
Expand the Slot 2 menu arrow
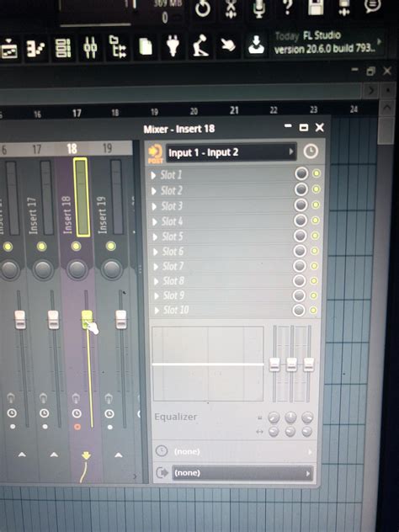(154, 191)
